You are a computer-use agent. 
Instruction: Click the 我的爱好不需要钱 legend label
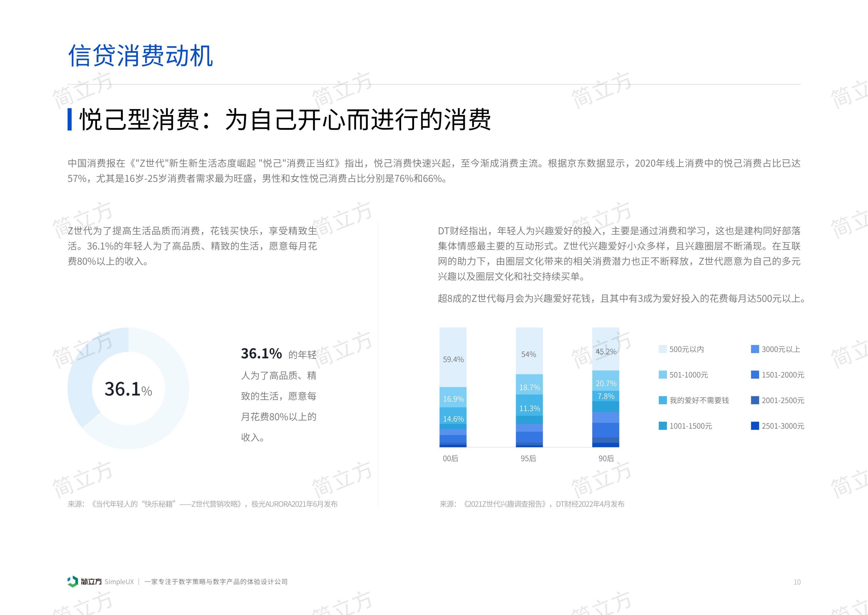tap(699, 400)
